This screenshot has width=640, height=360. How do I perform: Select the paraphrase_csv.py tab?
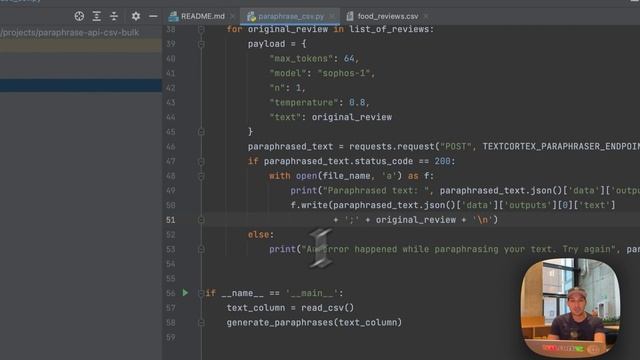click(291, 16)
